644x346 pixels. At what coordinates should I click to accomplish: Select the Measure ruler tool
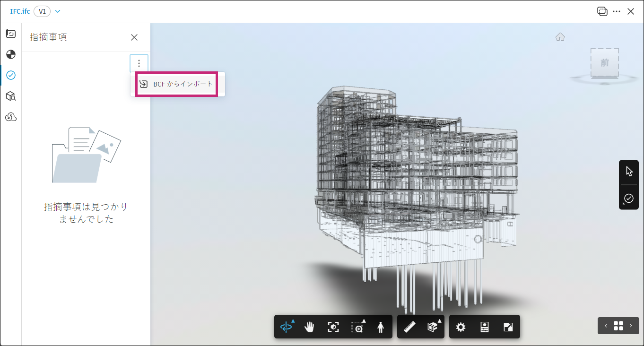point(409,327)
